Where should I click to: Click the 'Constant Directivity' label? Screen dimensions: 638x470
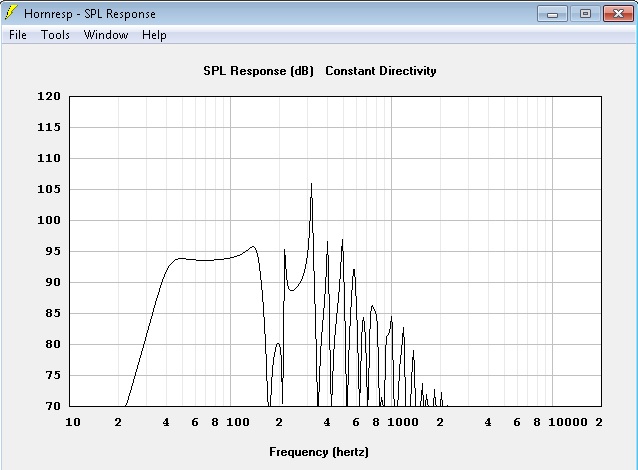pyautogui.click(x=381, y=71)
